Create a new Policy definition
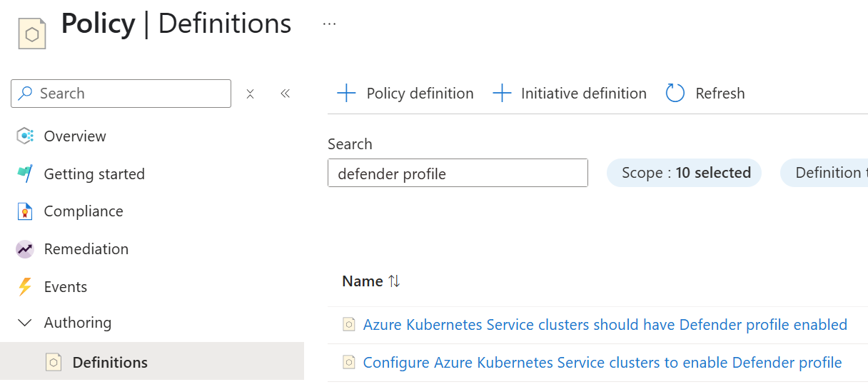Screen dimensions: 868x387 click(x=405, y=94)
